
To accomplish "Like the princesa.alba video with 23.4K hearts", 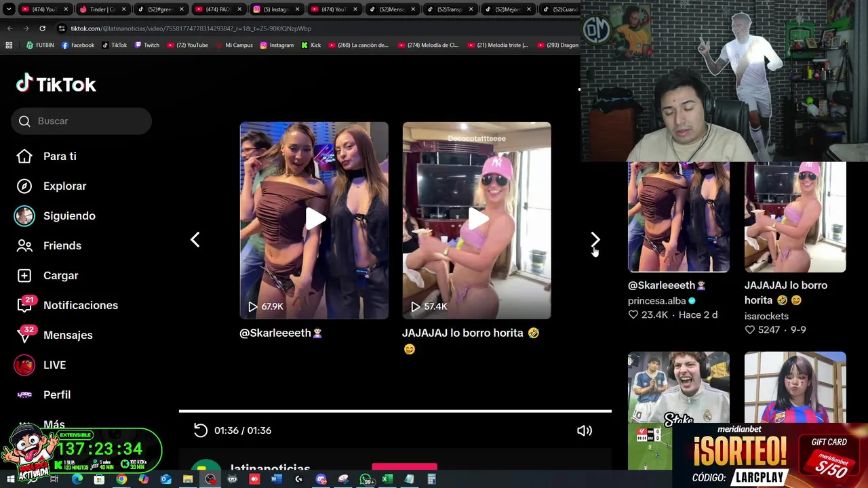I will pyautogui.click(x=633, y=314).
